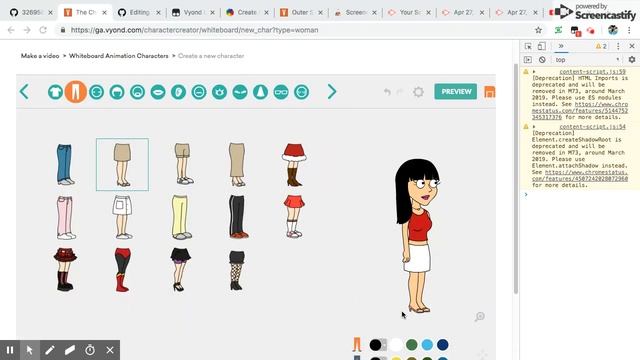Click the browser address bar URL
The image size is (640, 360).
194,30
